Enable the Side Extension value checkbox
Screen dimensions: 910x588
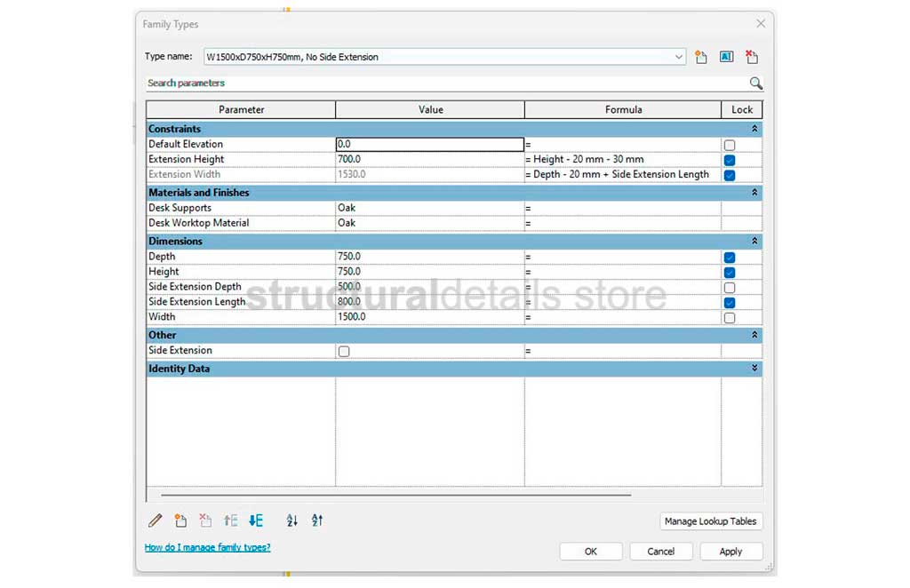(x=344, y=352)
